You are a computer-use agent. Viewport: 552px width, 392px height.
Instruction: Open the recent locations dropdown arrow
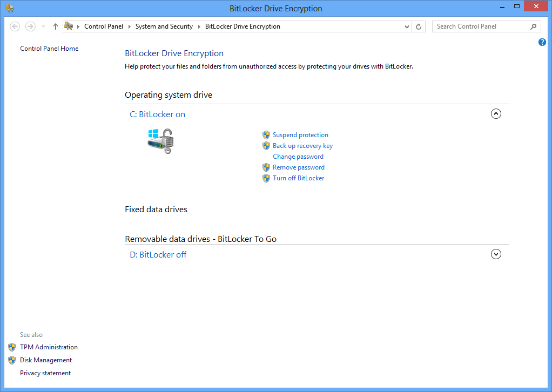pyautogui.click(x=43, y=26)
